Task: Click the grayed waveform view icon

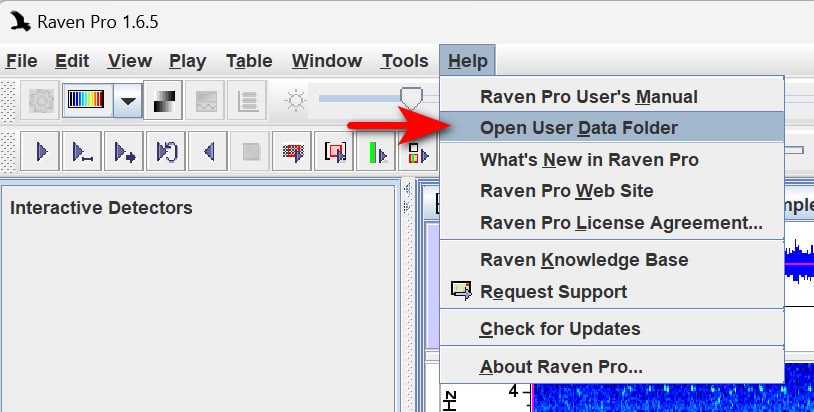Action: tap(205, 100)
